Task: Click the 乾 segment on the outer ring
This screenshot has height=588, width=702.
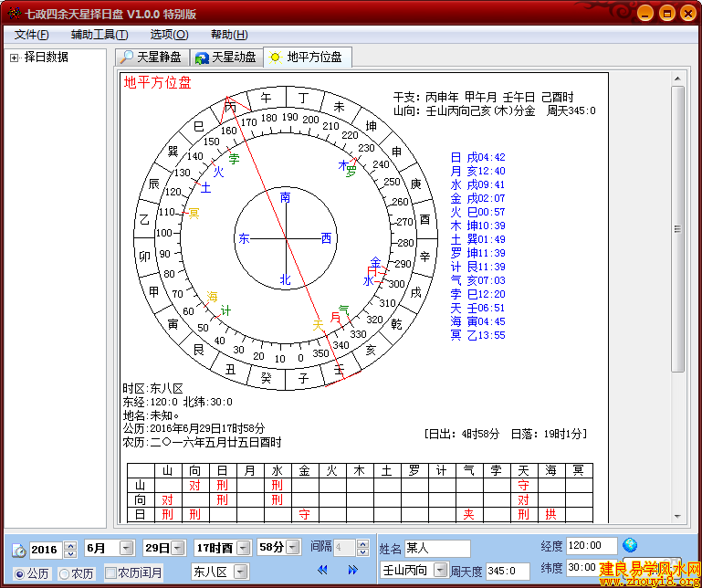Action: [396, 324]
